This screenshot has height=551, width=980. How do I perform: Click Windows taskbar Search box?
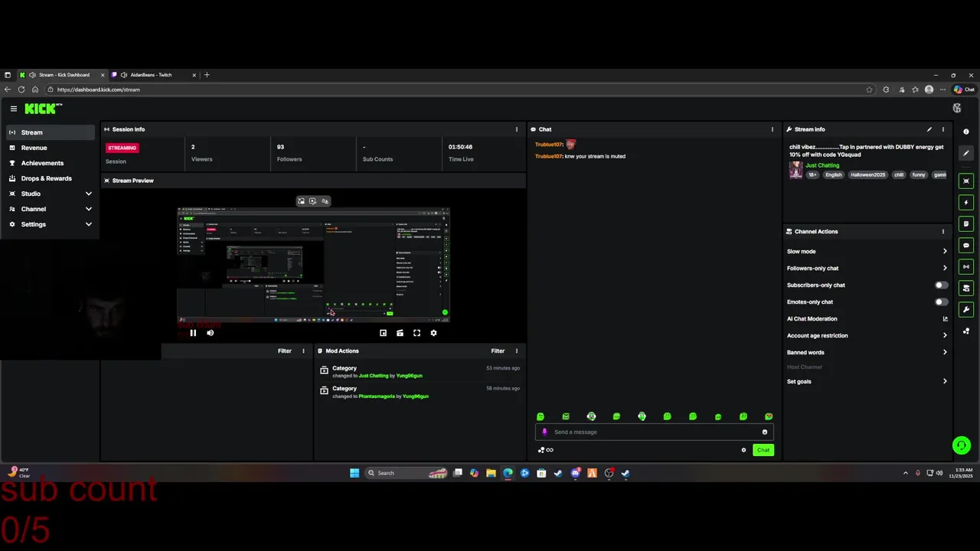click(x=407, y=473)
